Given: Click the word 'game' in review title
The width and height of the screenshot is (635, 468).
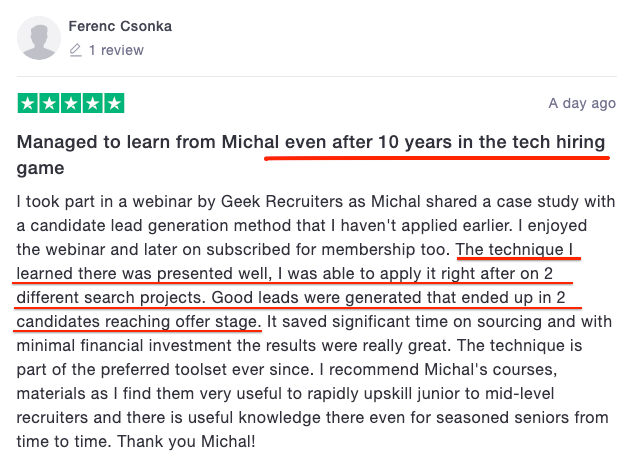Looking at the screenshot, I should pyautogui.click(x=40, y=168).
